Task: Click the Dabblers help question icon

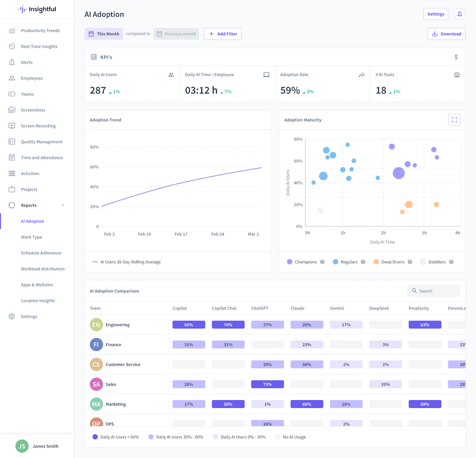Action: coord(451,262)
